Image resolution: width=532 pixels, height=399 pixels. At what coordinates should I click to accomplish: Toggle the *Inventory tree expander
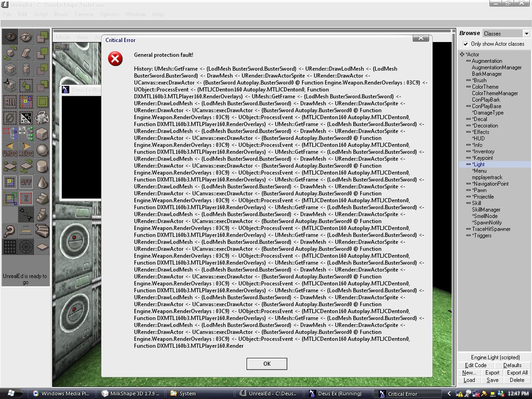coord(469,151)
